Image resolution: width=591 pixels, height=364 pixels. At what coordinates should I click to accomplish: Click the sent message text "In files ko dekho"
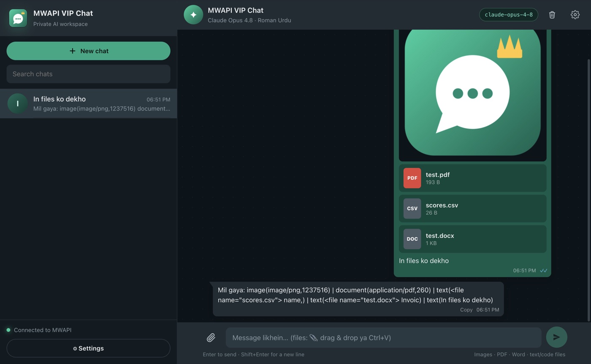click(x=423, y=261)
